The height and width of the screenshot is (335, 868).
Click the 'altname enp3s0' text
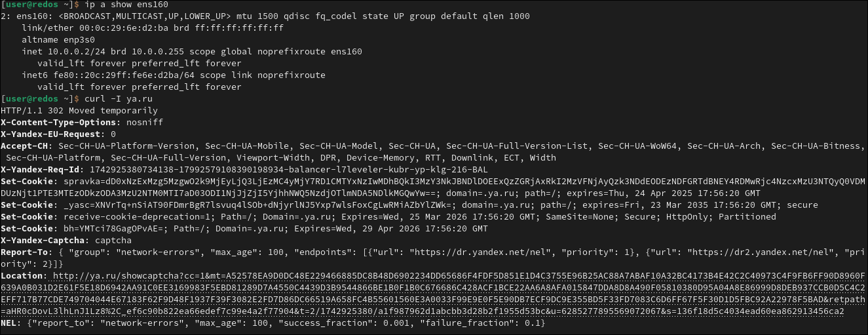[58, 39]
